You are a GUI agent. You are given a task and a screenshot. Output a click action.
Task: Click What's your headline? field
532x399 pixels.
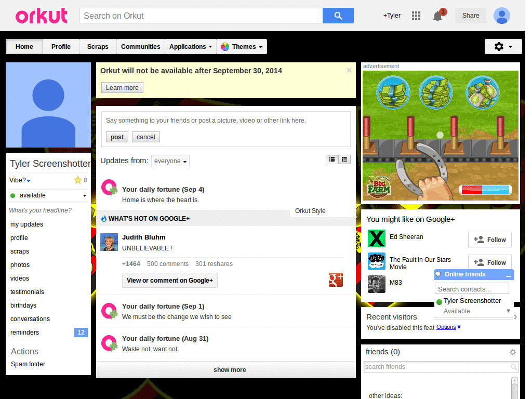[x=41, y=210]
